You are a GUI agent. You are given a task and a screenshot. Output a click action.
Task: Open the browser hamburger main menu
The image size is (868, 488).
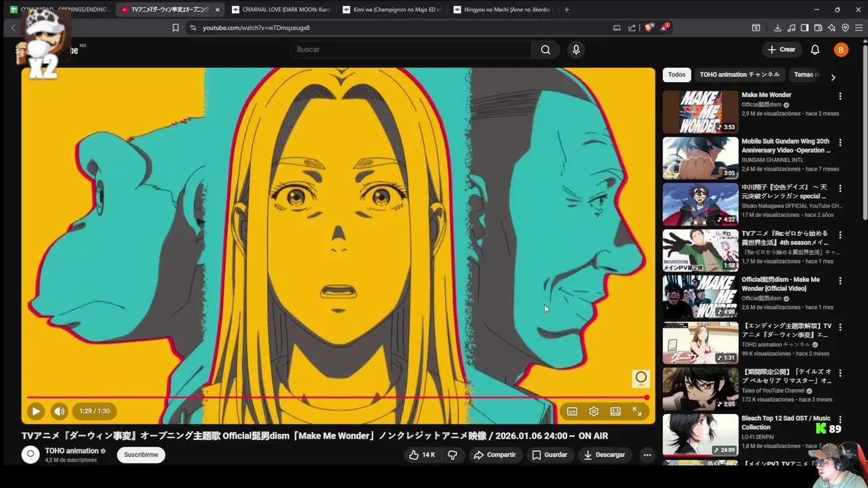pos(859,28)
